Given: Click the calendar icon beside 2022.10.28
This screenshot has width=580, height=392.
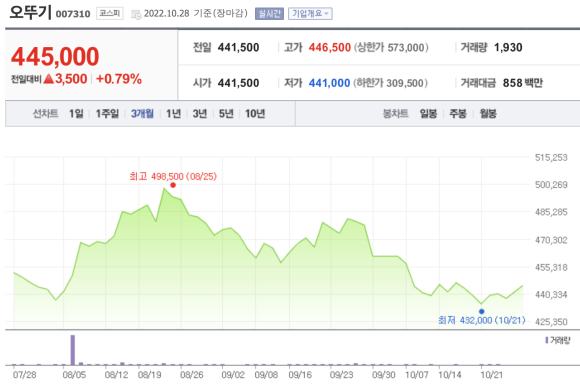Looking at the screenshot, I should click(x=136, y=14).
